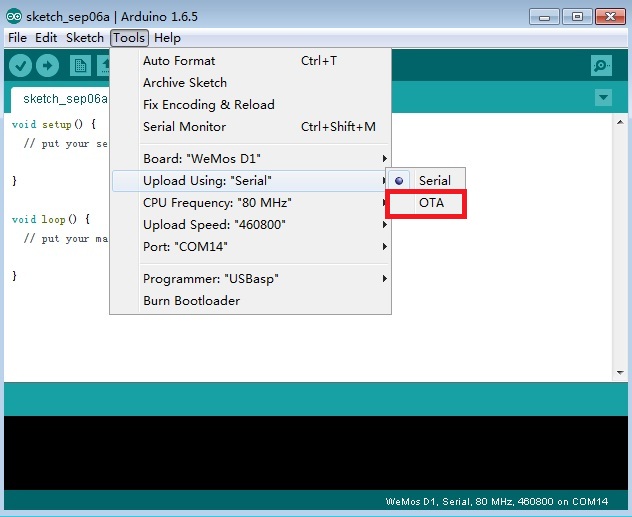
Task: Open the File menu
Action: [17, 38]
